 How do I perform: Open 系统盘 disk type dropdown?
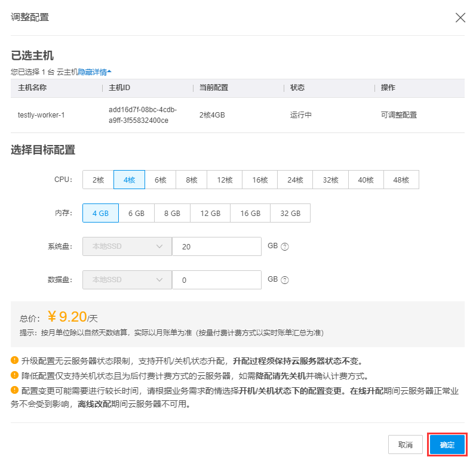click(127, 246)
